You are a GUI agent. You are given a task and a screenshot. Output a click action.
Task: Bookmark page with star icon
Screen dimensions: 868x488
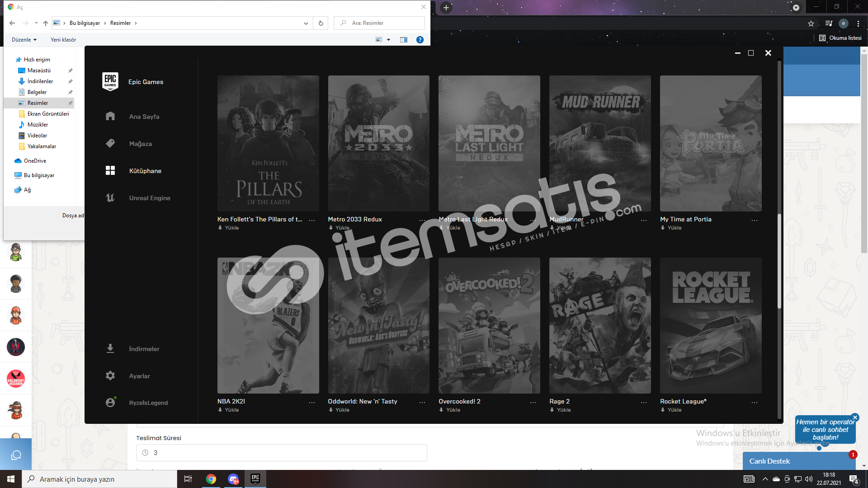(811, 23)
